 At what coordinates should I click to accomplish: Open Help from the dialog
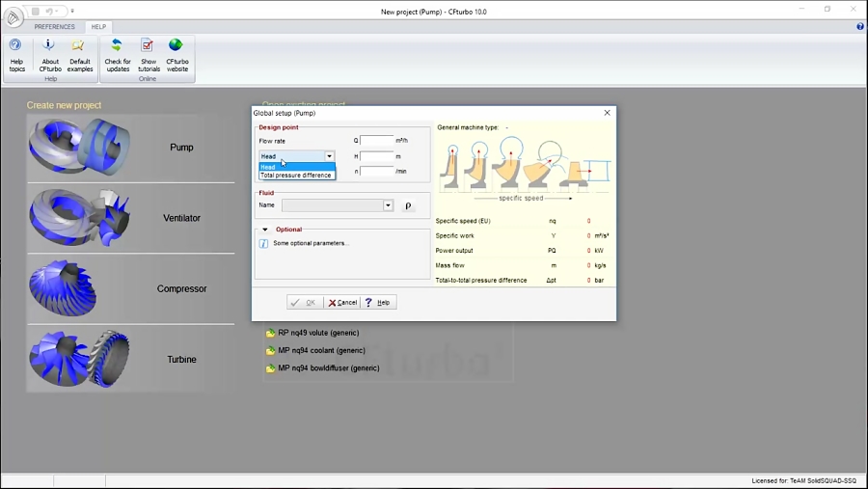(379, 303)
